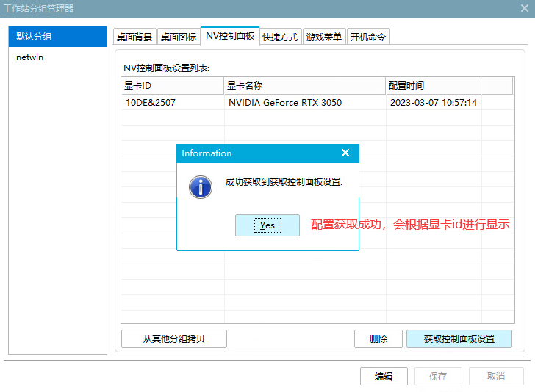Image resolution: width=535 pixels, height=392 pixels.
Task: Select the netwln group in sidebar
Action: coord(57,57)
